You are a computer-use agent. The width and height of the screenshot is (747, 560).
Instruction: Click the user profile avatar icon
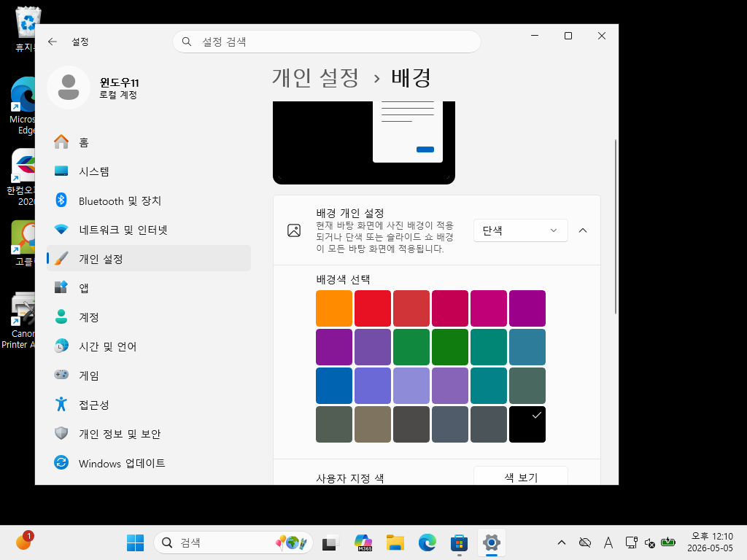pos(69,87)
